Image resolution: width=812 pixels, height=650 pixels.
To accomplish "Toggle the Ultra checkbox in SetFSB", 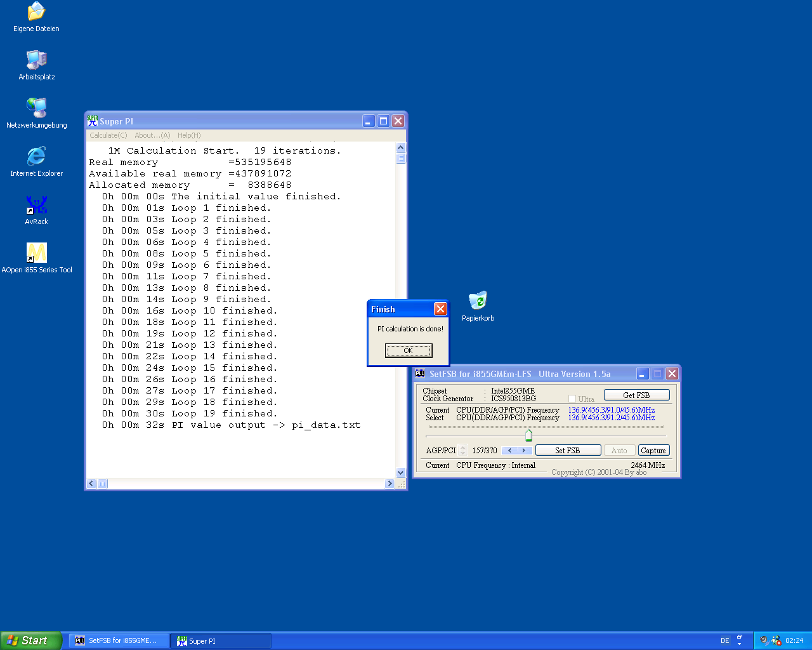I will [x=572, y=399].
